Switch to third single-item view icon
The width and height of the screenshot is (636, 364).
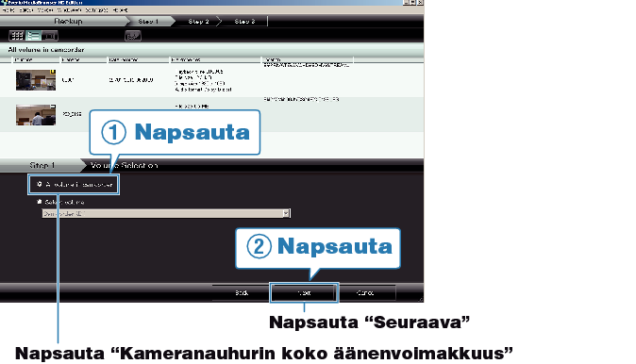click(x=50, y=36)
